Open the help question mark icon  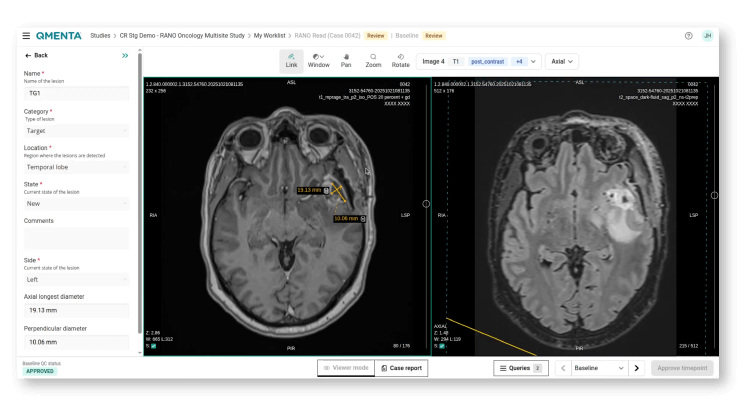(x=688, y=35)
